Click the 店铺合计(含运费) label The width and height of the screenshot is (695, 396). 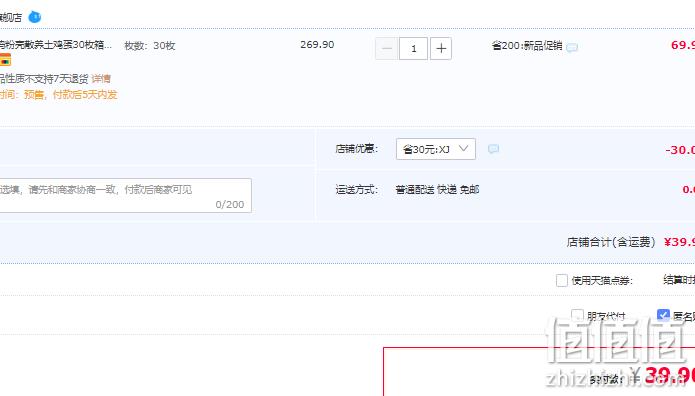pos(611,242)
